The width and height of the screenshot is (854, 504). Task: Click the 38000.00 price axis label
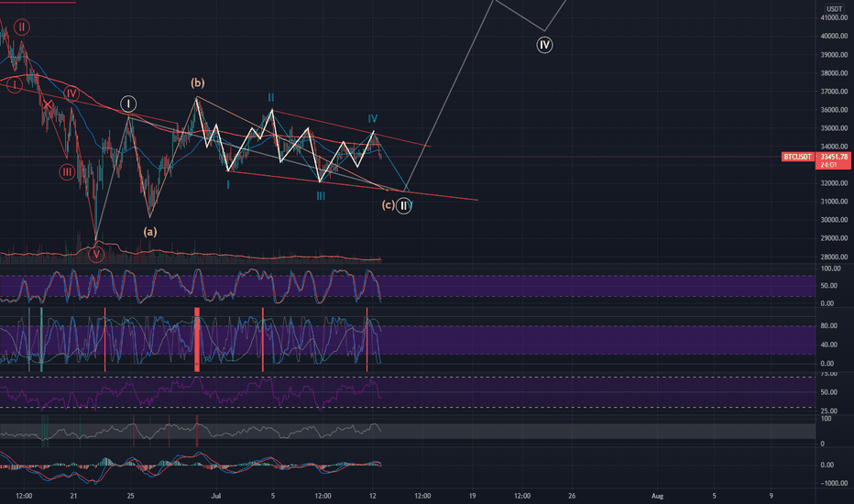[x=834, y=73]
